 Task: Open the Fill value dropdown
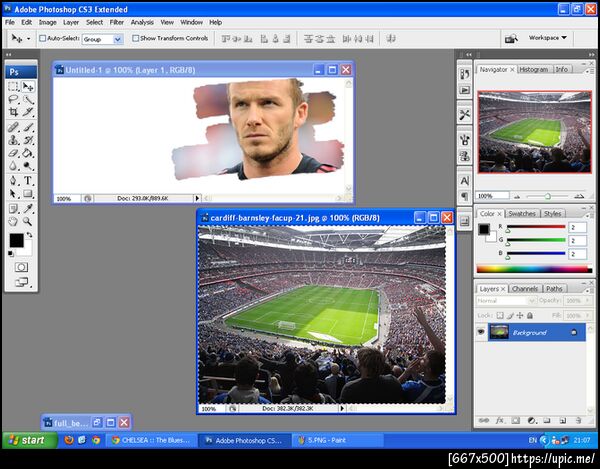[x=588, y=316]
